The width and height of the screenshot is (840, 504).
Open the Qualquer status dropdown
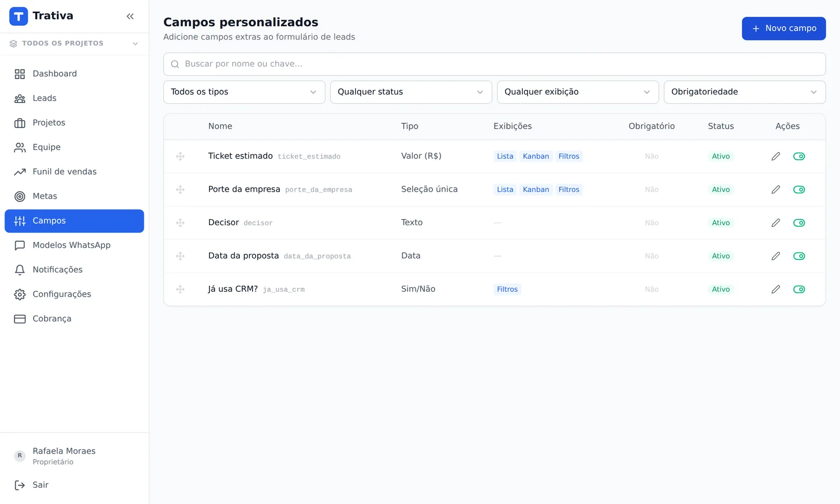[411, 92]
